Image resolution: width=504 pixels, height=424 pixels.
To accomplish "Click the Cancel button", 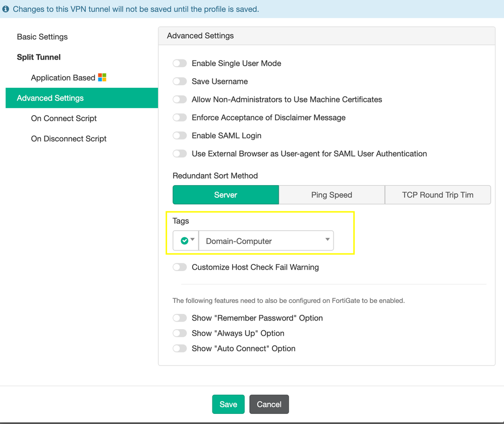I will click(x=269, y=404).
